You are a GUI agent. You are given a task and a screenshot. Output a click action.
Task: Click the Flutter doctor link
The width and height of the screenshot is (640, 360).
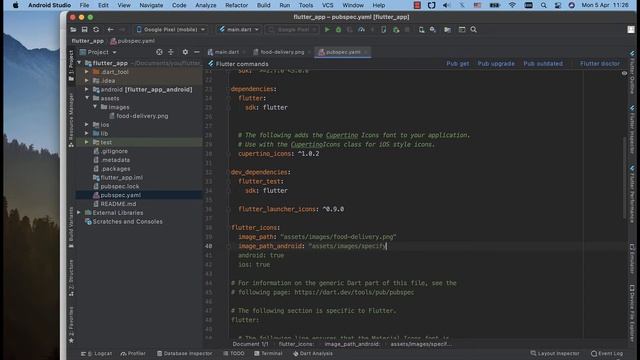point(600,64)
